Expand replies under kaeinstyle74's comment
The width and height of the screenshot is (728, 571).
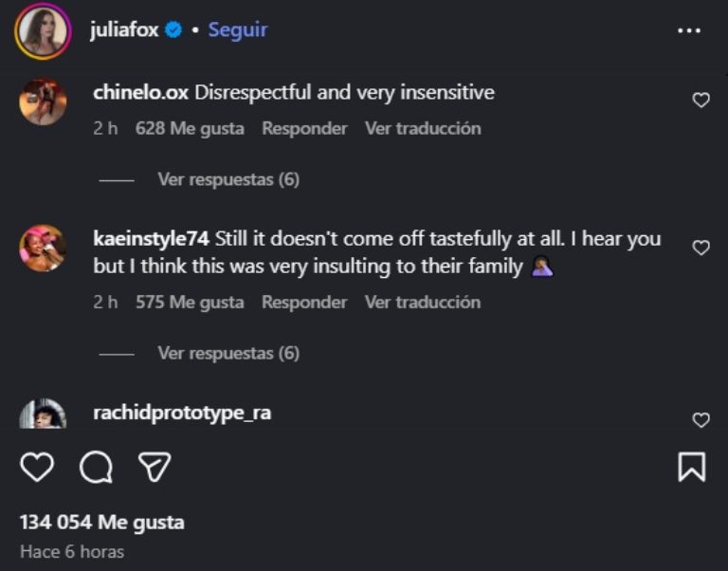point(227,353)
